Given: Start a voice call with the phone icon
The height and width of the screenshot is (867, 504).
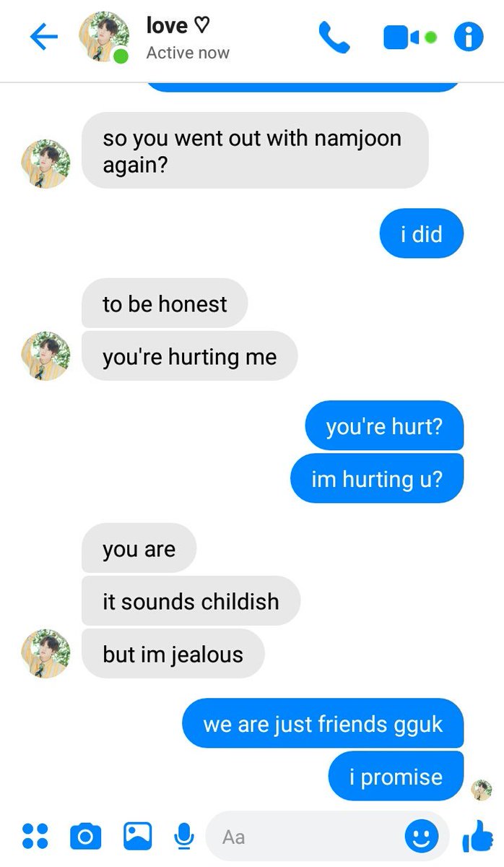Looking at the screenshot, I should coord(334,37).
